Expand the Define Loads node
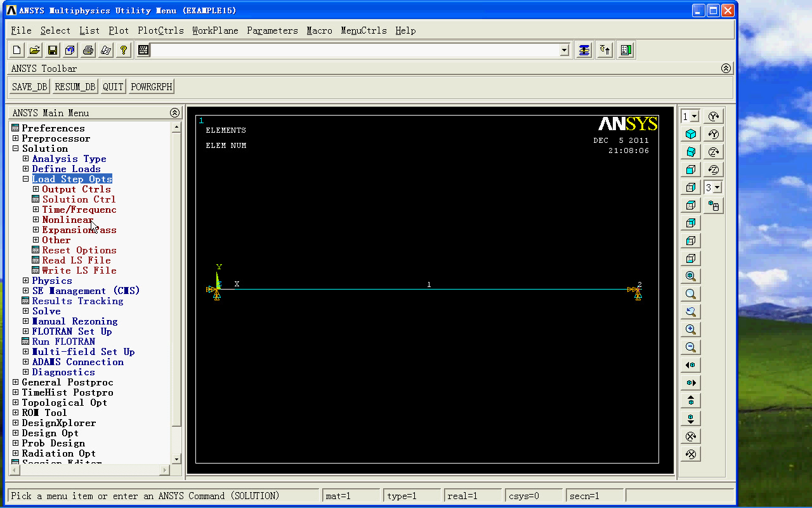812x508 pixels. pos(26,169)
